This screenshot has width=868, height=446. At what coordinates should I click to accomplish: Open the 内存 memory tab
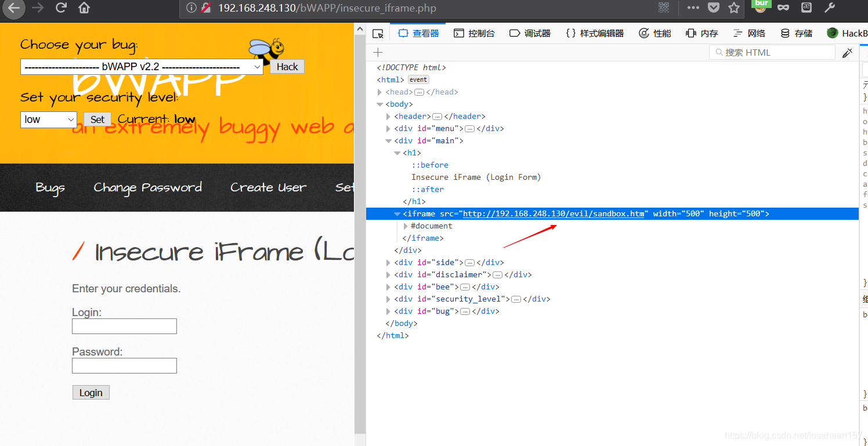pyautogui.click(x=701, y=34)
